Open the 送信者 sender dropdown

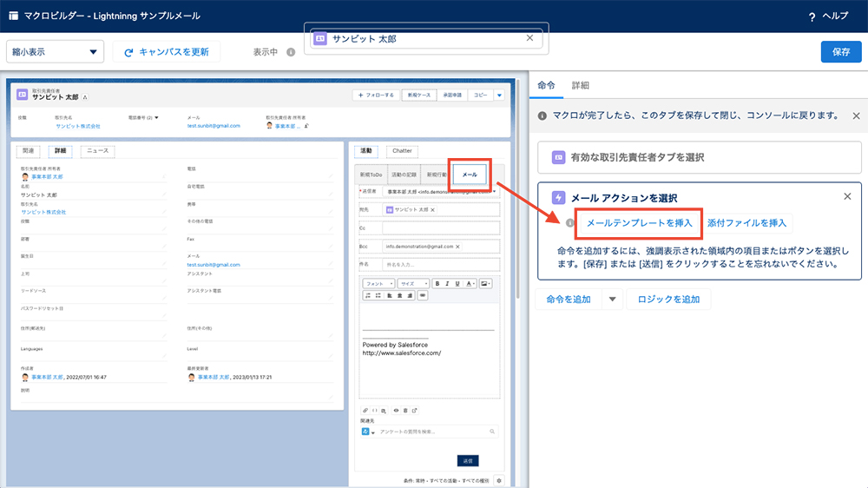click(441, 192)
